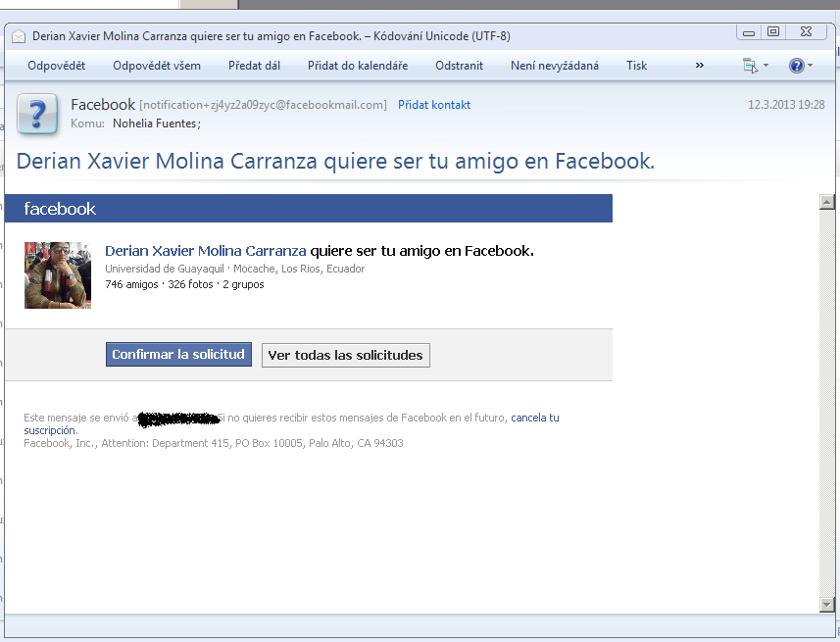Print the email using Tisk
Screen dimensions: 840x642
coord(636,66)
